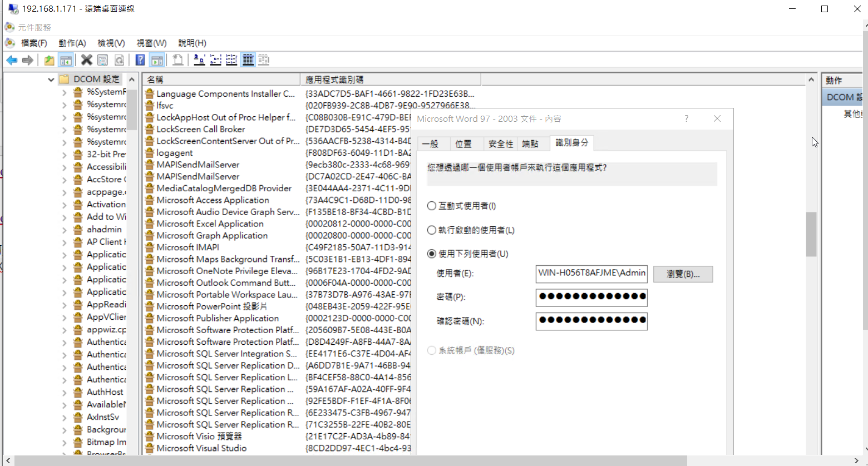Sort list by 名稱 column header

pos(221,80)
